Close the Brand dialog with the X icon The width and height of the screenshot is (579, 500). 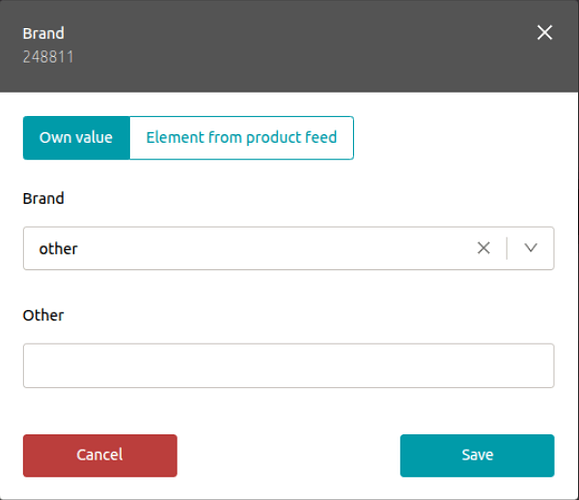(544, 32)
